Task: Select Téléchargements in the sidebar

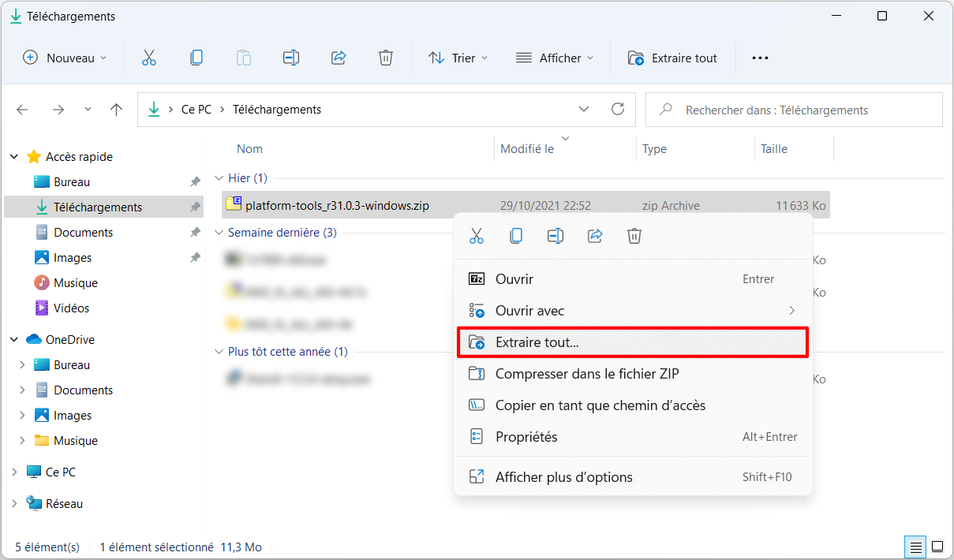Action: 103,207
